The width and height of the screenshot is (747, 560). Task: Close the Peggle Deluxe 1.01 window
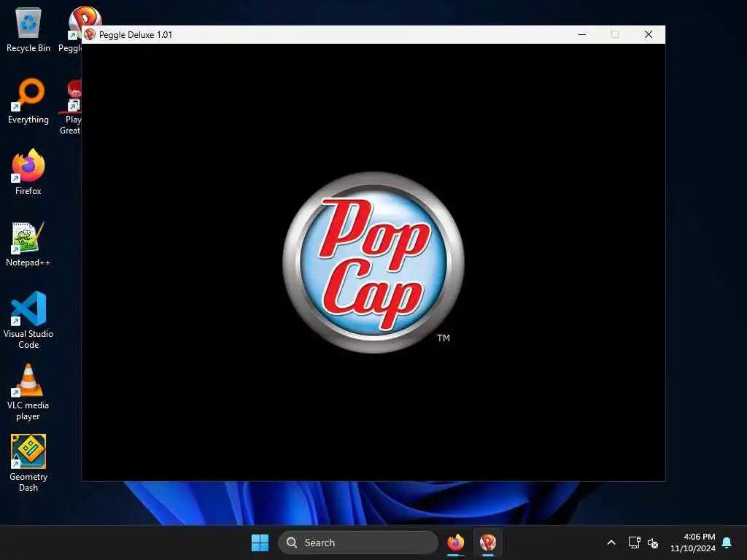tap(649, 34)
